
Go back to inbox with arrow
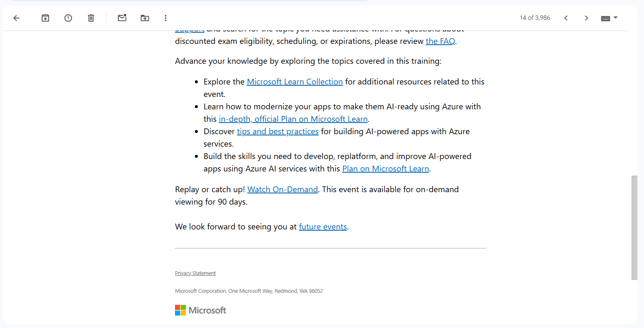17,18
